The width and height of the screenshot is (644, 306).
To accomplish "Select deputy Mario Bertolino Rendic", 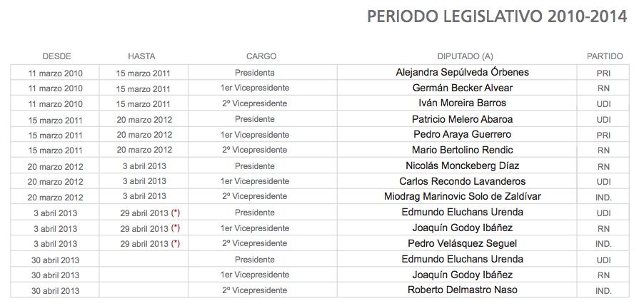I will click(x=462, y=151).
